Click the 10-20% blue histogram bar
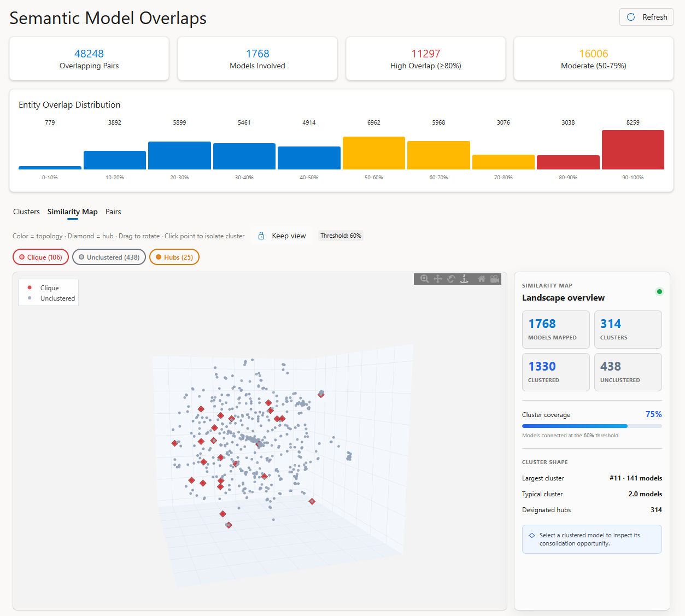 click(x=115, y=160)
